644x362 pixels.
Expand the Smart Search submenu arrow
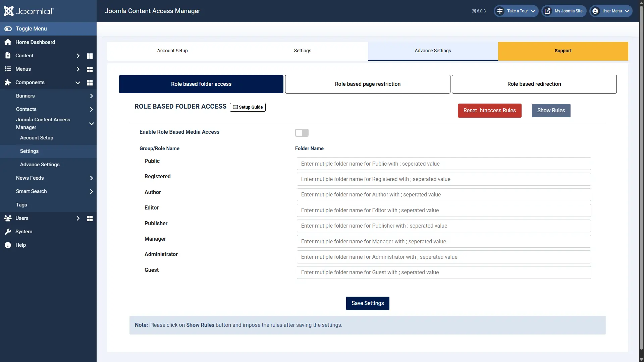(91, 191)
